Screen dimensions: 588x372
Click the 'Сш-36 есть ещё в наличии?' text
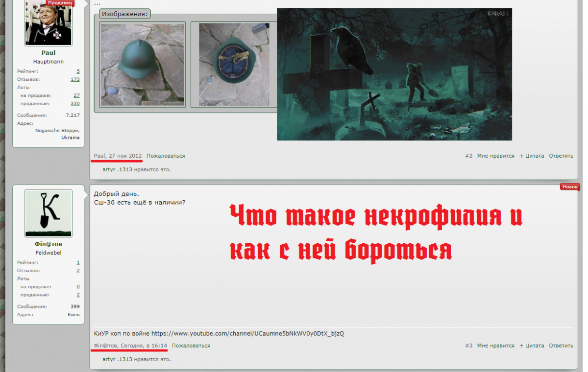140,202
